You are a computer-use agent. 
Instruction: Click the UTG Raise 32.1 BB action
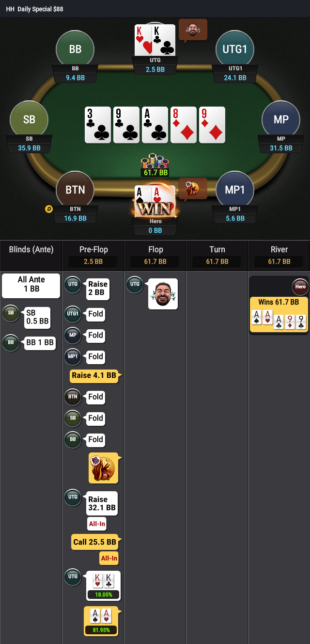pos(102,504)
